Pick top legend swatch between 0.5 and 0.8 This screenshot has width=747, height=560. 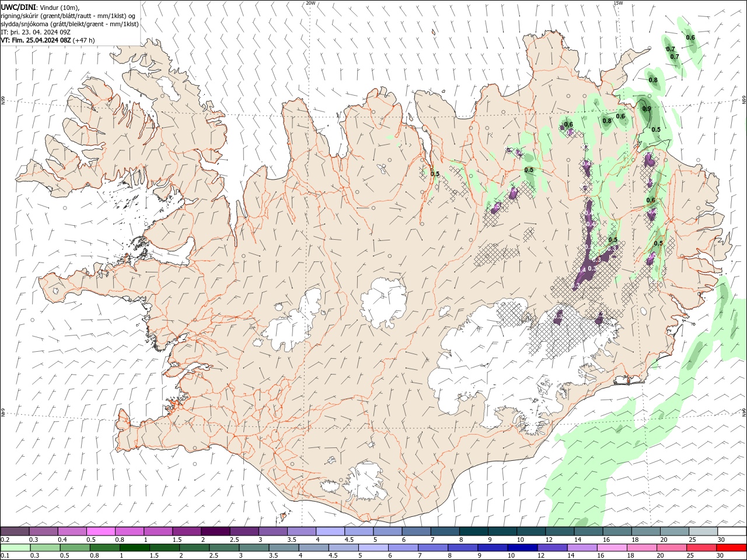(101, 531)
